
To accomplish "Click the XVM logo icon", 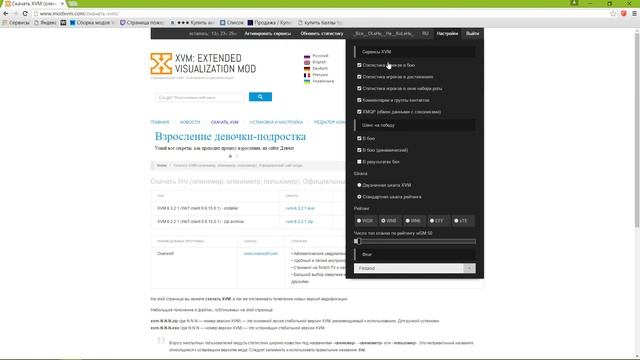I will [x=161, y=63].
